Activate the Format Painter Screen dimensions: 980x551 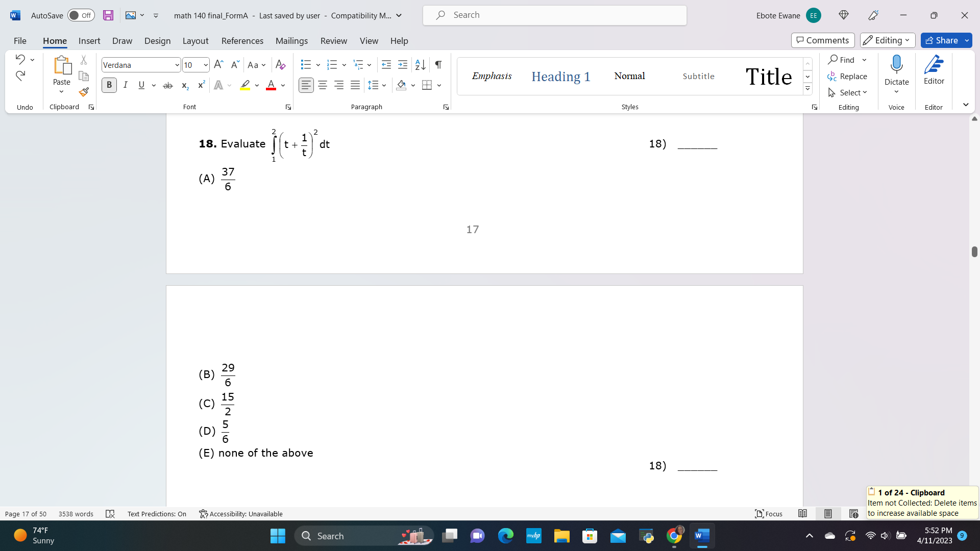tap(83, 92)
